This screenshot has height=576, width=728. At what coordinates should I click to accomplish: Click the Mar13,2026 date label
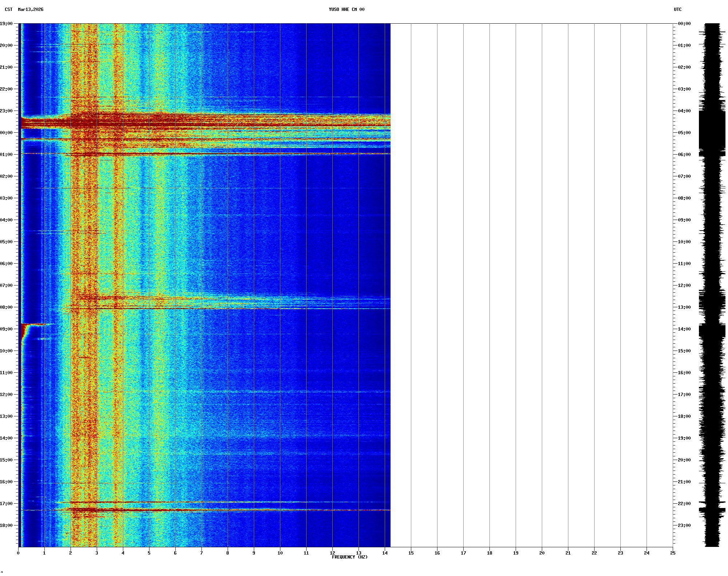click(x=31, y=9)
